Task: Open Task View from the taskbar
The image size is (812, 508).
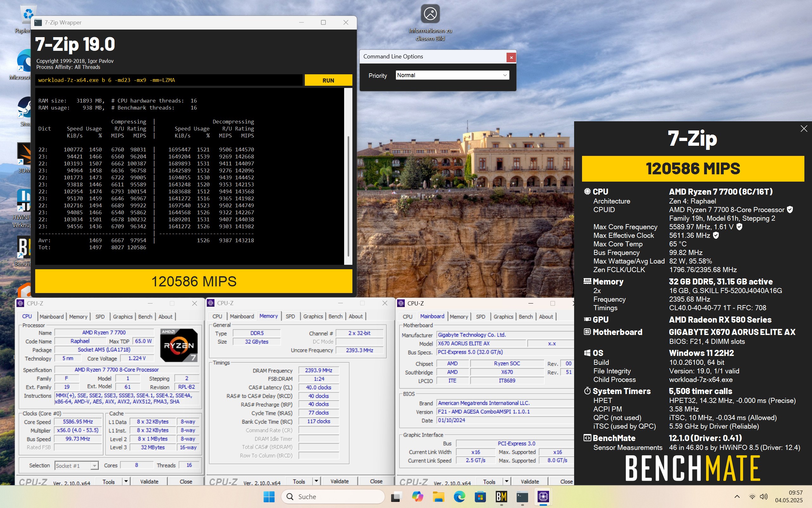Action: click(x=396, y=497)
